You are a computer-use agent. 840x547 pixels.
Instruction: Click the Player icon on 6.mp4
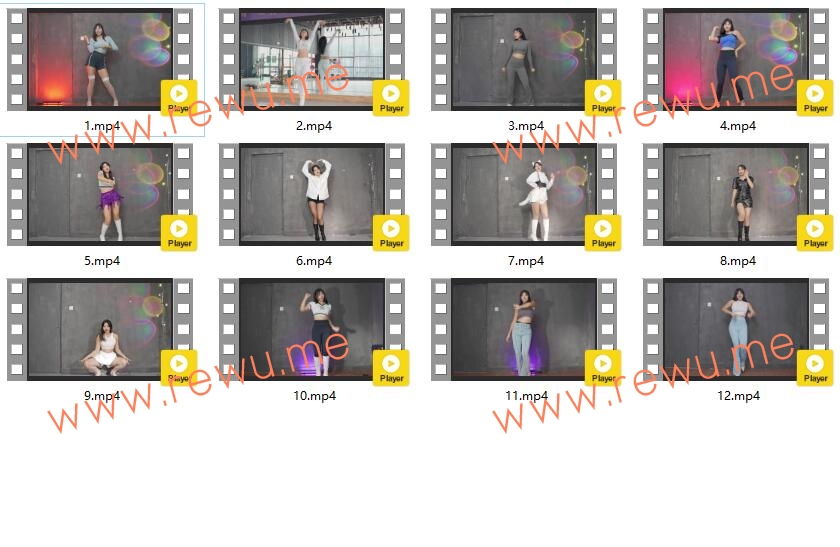click(392, 233)
